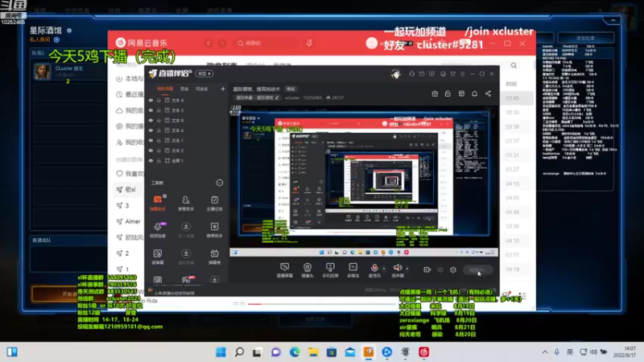Click the share icon in stream header
Screen dimensions: 644x362
click(488, 93)
